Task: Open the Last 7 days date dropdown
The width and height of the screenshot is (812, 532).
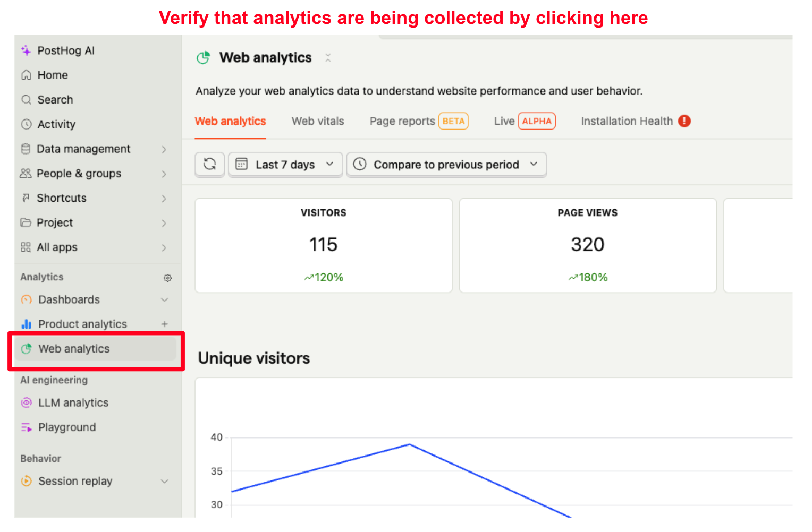Action: [x=285, y=164]
